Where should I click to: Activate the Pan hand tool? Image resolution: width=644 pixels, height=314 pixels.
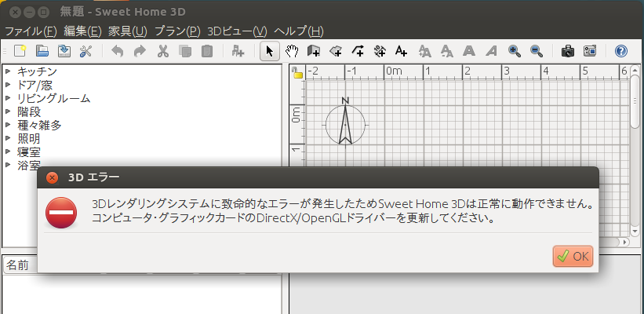[x=292, y=51]
